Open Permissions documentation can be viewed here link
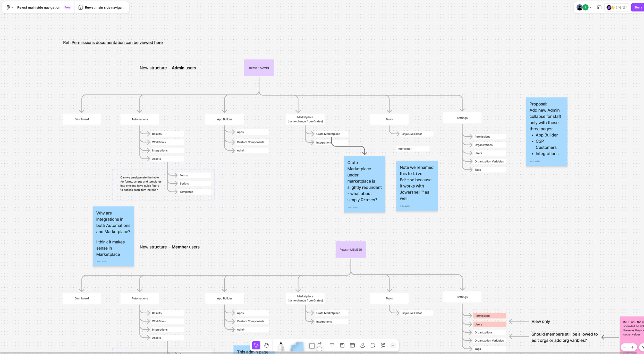The height and width of the screenshot is (354, 644). click(x=117, y=42)
